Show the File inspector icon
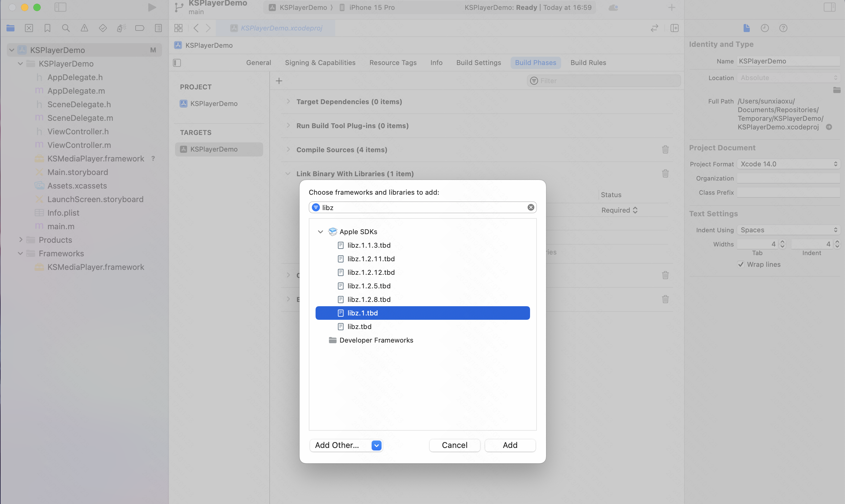Image resolution: width=845 pixels, height=504 pixels. [746, 28]
